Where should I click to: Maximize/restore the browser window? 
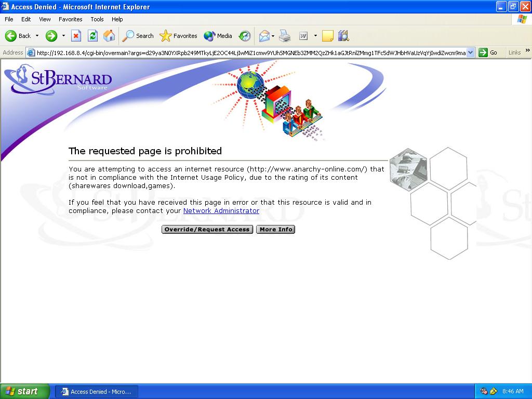513,6
